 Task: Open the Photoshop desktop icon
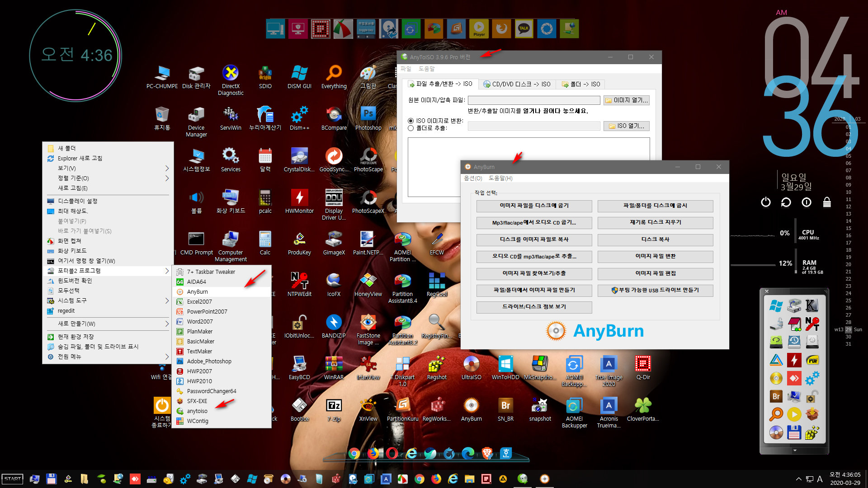click(x=368, y=118)
